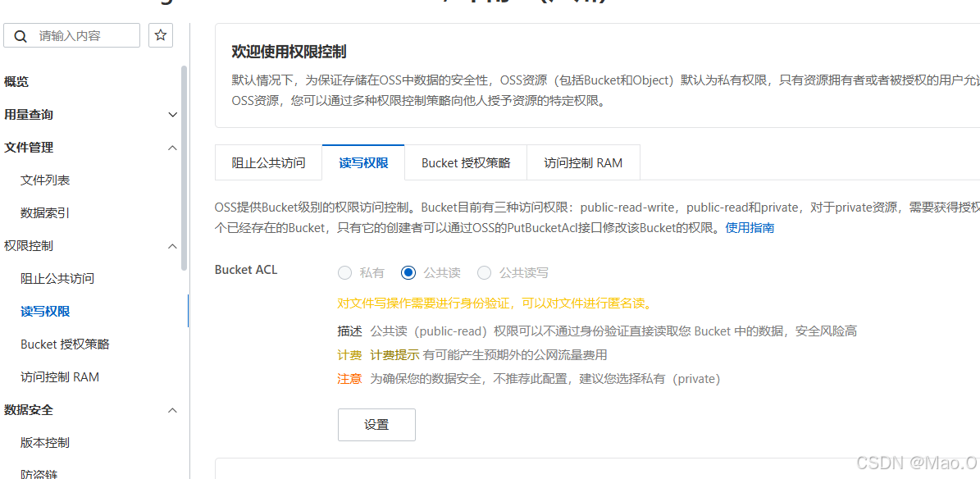The height and width of the screenshot is (479, 980).
Task: Click the yellow 对文件写操作需要进行身份验证 notice
Action: [495, 304]
